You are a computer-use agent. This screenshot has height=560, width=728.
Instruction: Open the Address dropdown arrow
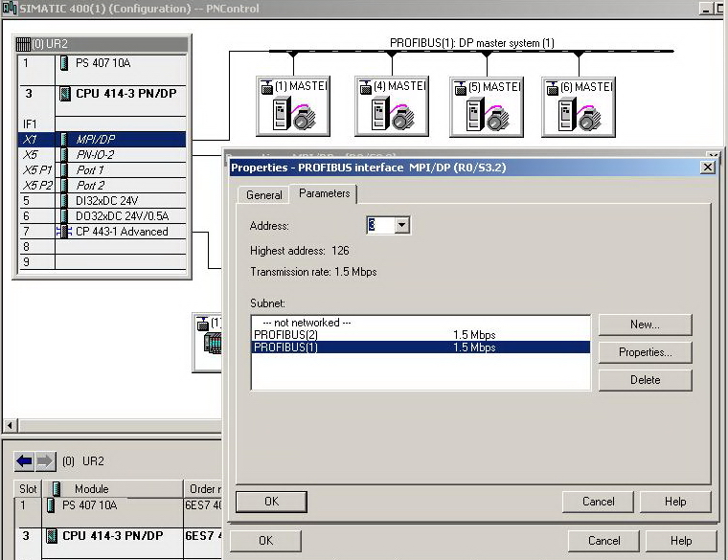(402, 226)
